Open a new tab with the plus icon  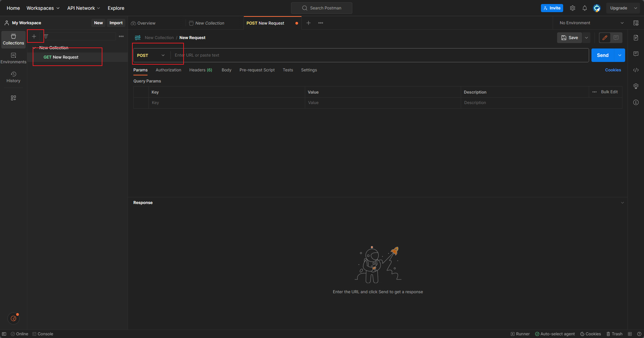(x=309, y=23)
